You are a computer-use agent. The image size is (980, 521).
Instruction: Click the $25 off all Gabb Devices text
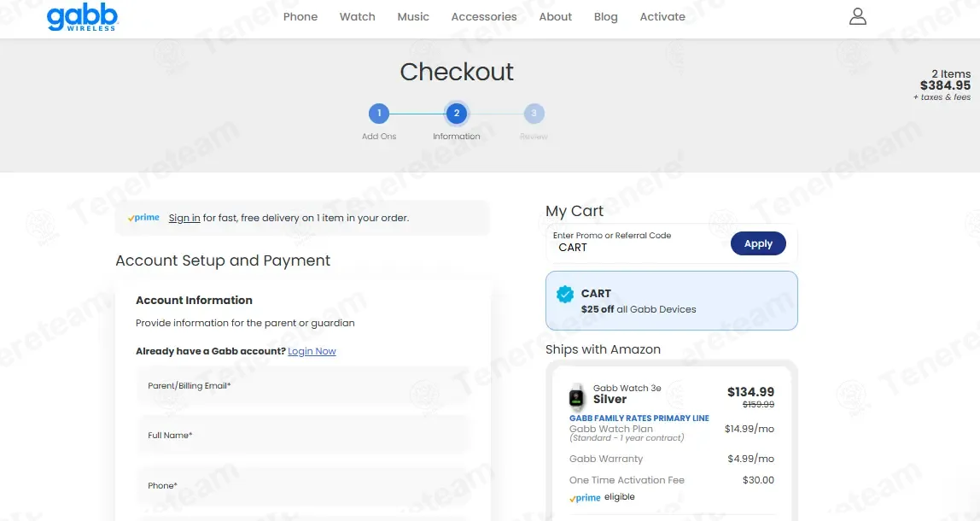tap(639, 309)
